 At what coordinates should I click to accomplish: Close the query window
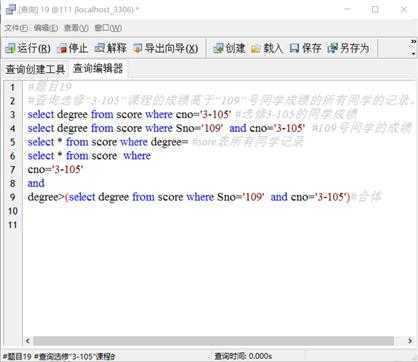point(404,9)
